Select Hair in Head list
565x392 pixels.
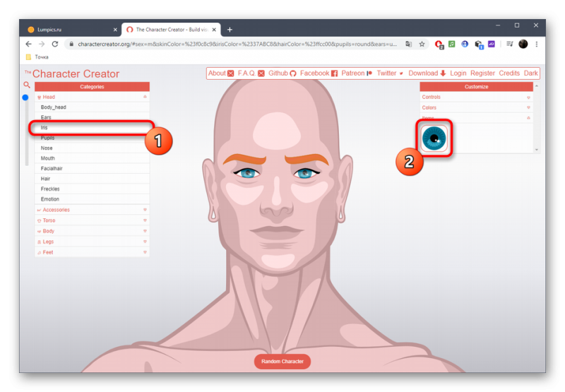(x=92, y=179)
